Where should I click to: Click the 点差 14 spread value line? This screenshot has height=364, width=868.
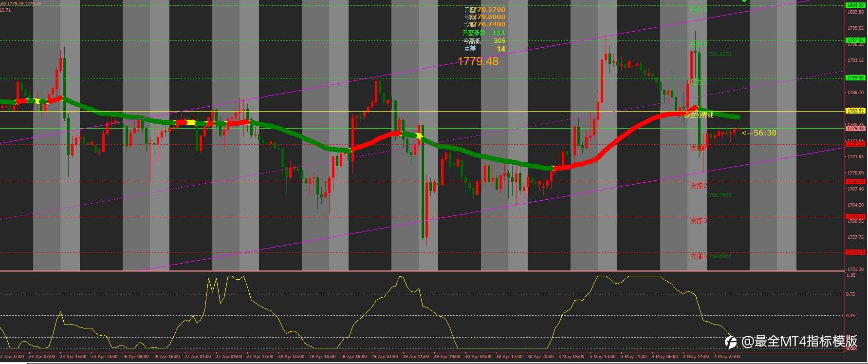[484, 49]
